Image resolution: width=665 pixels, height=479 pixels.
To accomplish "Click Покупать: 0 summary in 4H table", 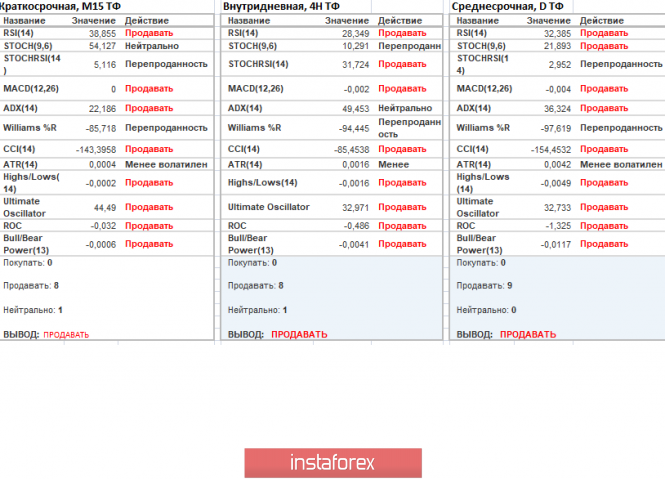I will pyautogui.click(x=252, y=263).
